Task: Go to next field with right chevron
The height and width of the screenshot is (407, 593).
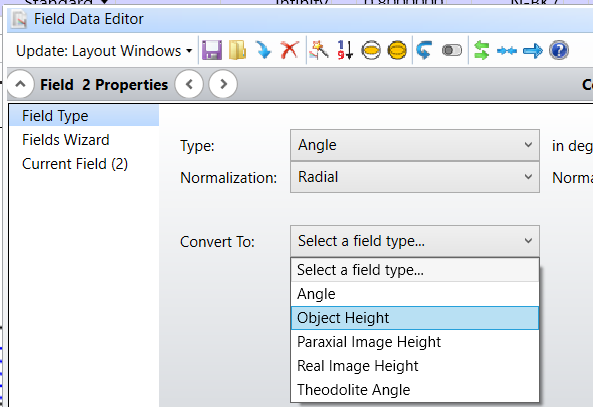Action: click(x=223, y=84)
